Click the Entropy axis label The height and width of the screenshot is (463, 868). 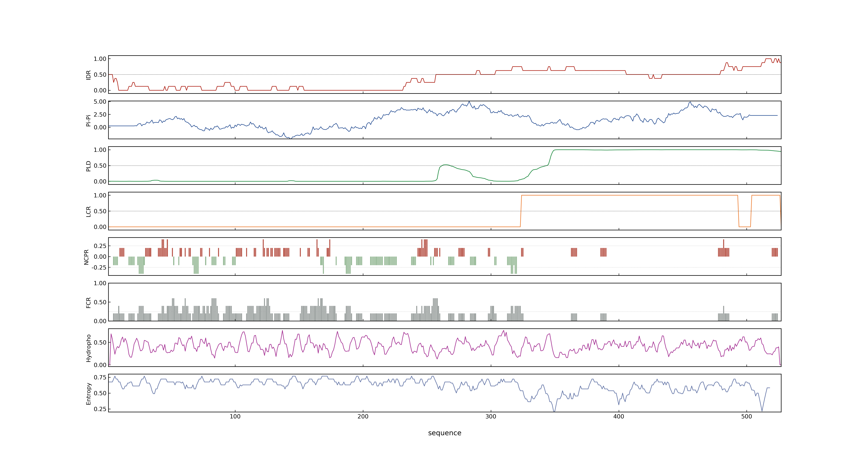[89, 393]
